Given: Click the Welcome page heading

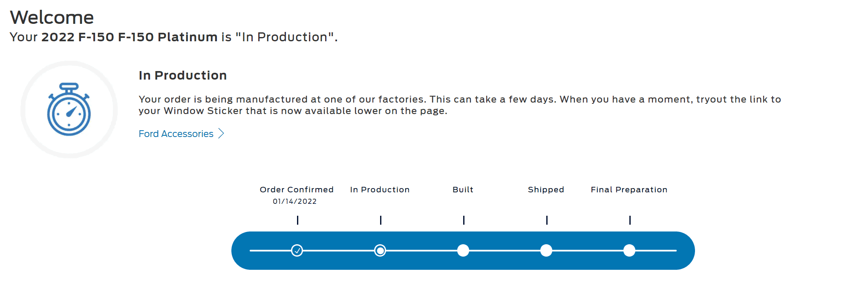Looking at the screenshot, I should pyautogui.click(x=52, y=17).
